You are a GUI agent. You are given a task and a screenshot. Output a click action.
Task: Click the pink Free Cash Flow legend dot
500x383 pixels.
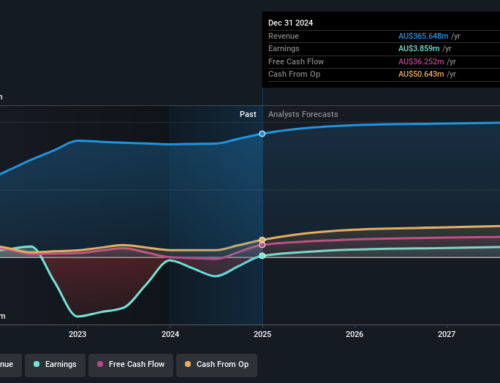tap(100, 364)
